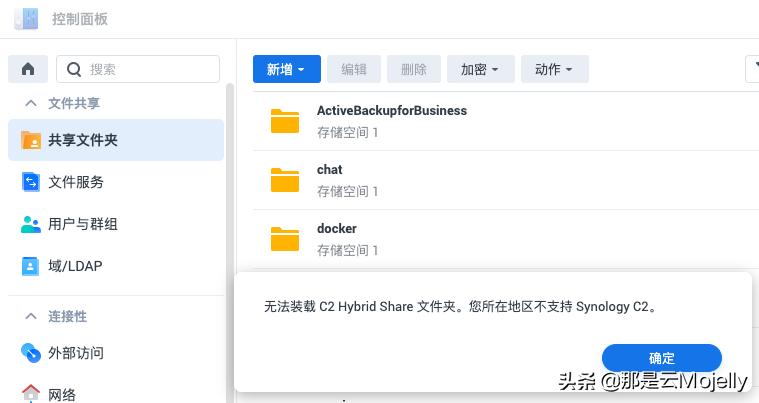
Task: Select the chat folder name
Action: coord(330,170)
